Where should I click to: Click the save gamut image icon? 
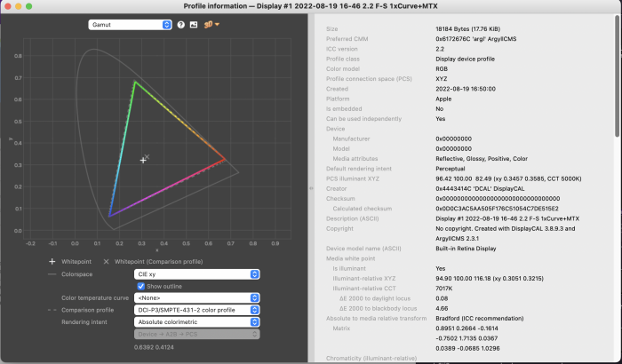click(x=193, y=24)
